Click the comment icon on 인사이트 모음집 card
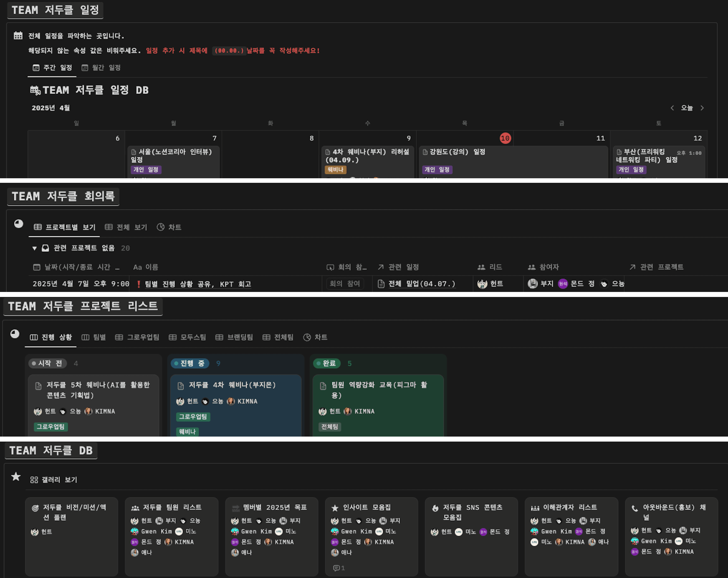The width and height of the screenshot is (728, 578). coord(336,568)
